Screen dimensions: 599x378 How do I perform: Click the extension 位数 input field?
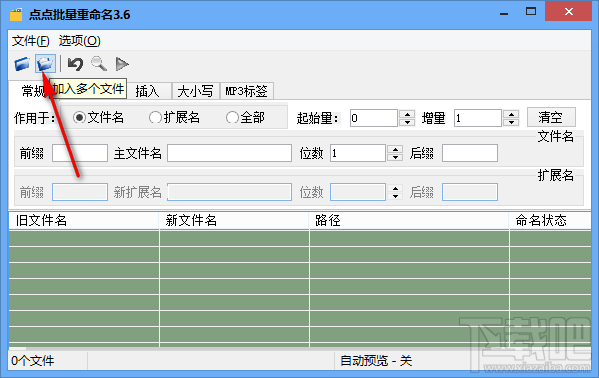[x=358, y=192]
